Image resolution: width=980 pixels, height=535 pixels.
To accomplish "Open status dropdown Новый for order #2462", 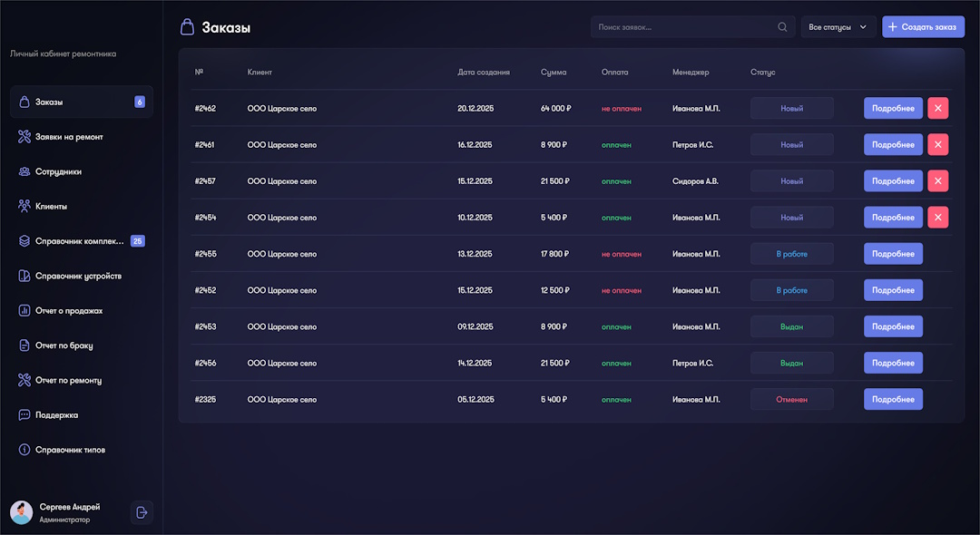I will [x=792, y=108].
